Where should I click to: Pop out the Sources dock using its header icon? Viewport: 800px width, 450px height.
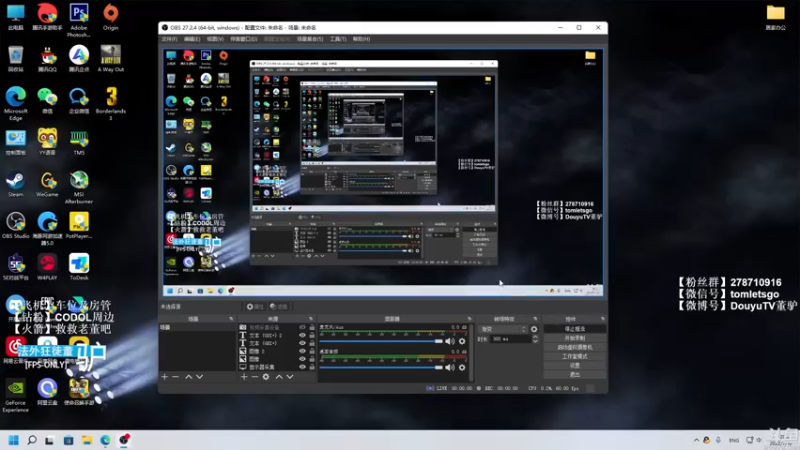tap(311, 319)
